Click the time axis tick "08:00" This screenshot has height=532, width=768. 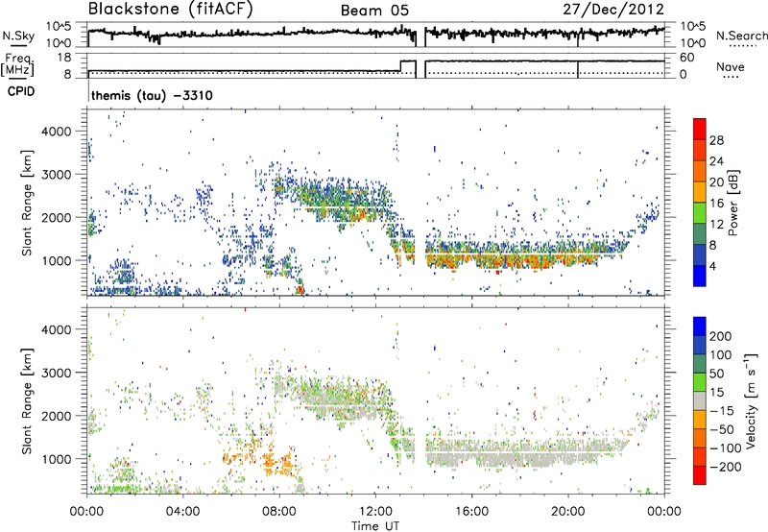click(279, 511)
